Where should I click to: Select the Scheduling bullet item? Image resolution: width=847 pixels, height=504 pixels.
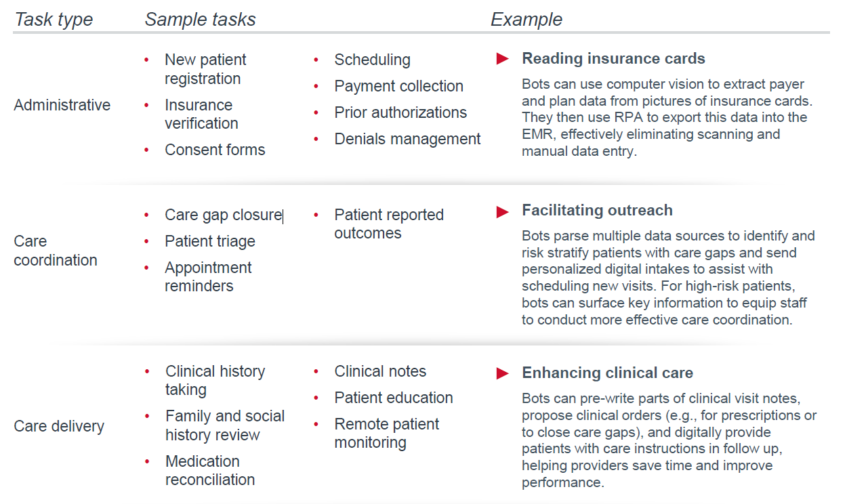(x=372, y=60)
